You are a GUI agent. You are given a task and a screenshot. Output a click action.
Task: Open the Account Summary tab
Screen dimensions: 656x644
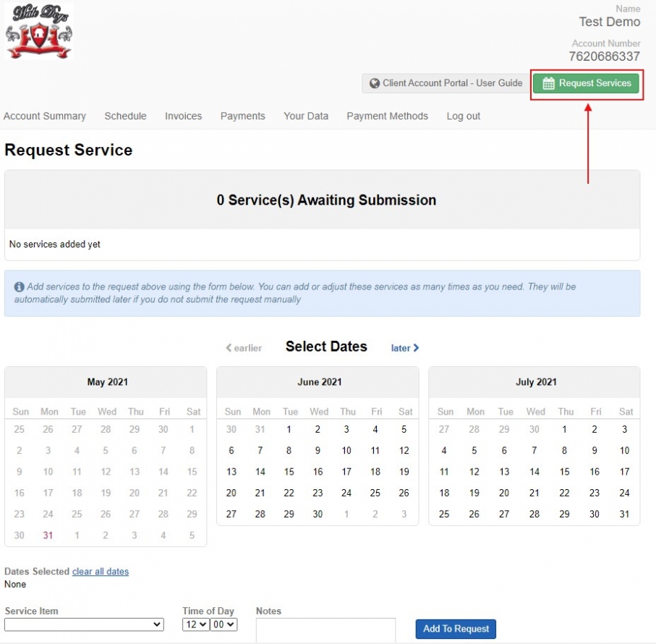(x=45, y=116)
